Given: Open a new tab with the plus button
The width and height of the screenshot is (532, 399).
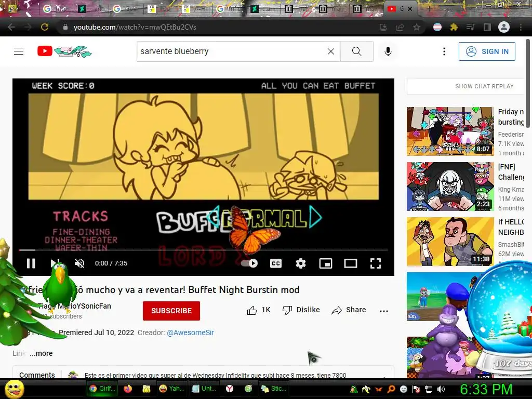Looking at the screenshot, I should tap(429, 9).
